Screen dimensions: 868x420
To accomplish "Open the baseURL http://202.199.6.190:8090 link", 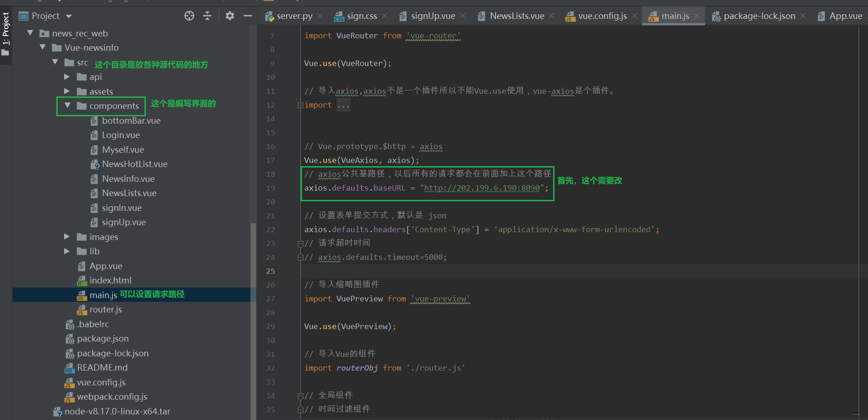I will [x=482, y=188].
